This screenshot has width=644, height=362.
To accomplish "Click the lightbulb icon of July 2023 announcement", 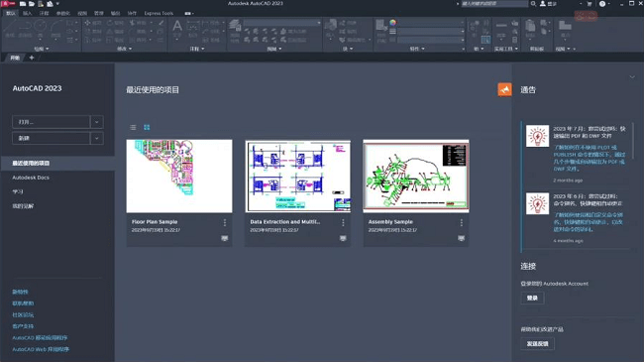I will 537,136.
